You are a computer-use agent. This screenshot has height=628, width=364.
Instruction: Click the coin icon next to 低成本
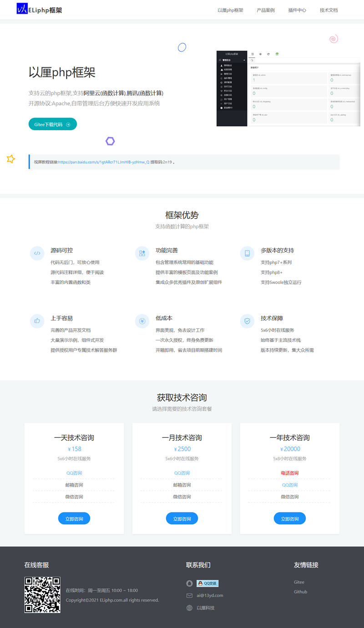pos(142,321)
